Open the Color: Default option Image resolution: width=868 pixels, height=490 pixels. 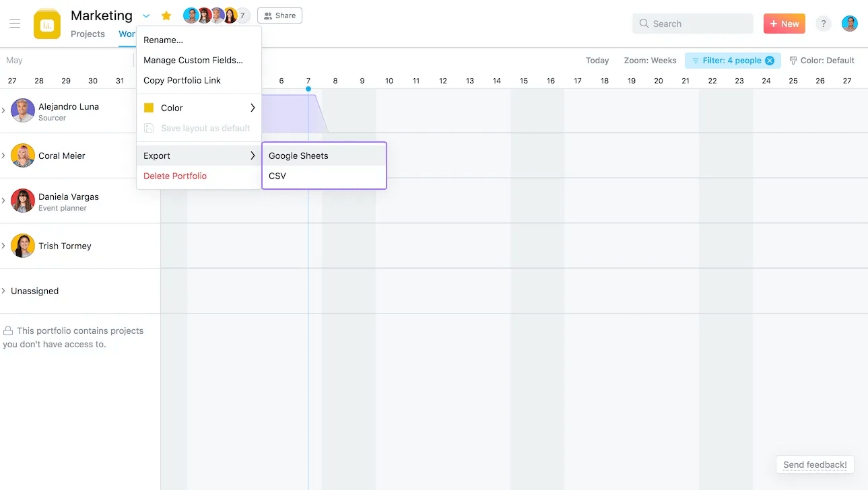pyautogui.click(x=822, y=60)
